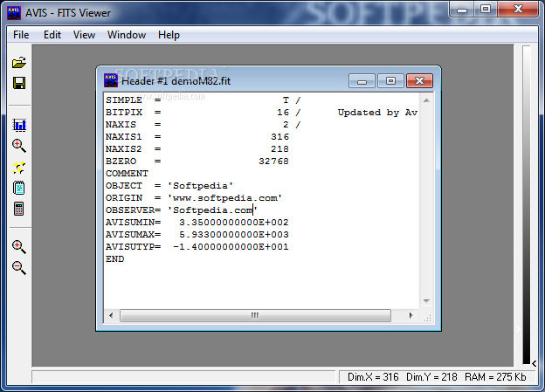Click the COMMENT line
This screenshot has height=392, width=545.
tap(127, 174)
